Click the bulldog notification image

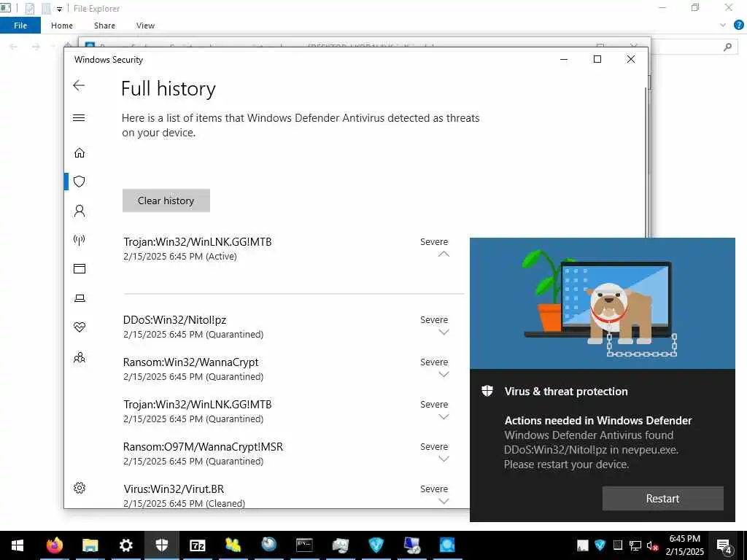[602, 303]
